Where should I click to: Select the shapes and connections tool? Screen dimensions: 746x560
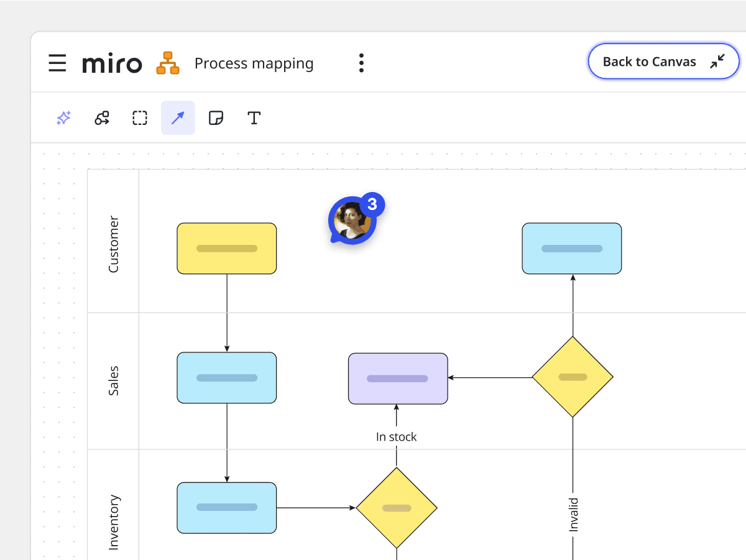(x=102, y=118)
